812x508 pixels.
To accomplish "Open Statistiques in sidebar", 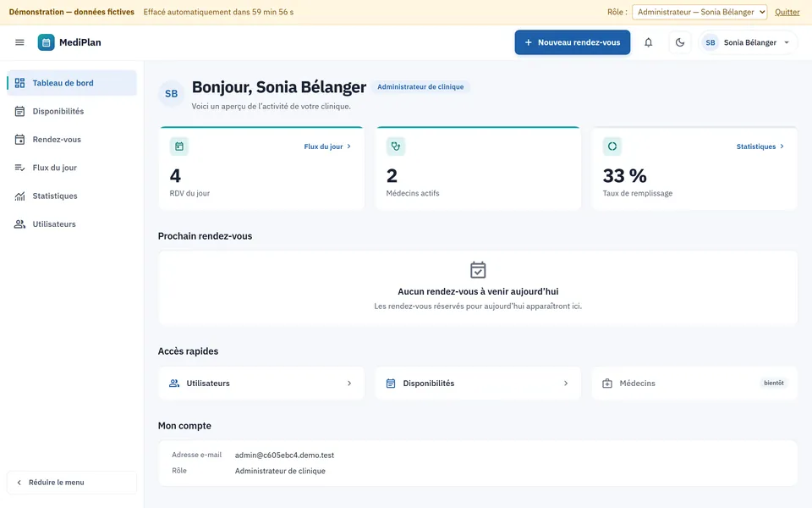I will [72, 196].
